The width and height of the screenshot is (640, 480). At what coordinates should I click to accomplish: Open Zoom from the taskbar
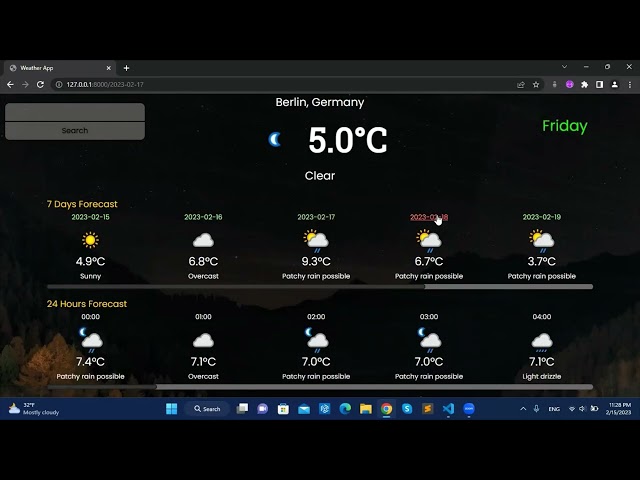469,409
